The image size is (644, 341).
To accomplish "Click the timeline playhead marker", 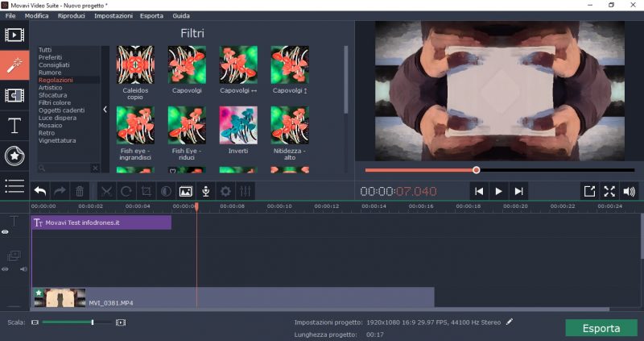I will pos(196,206).
